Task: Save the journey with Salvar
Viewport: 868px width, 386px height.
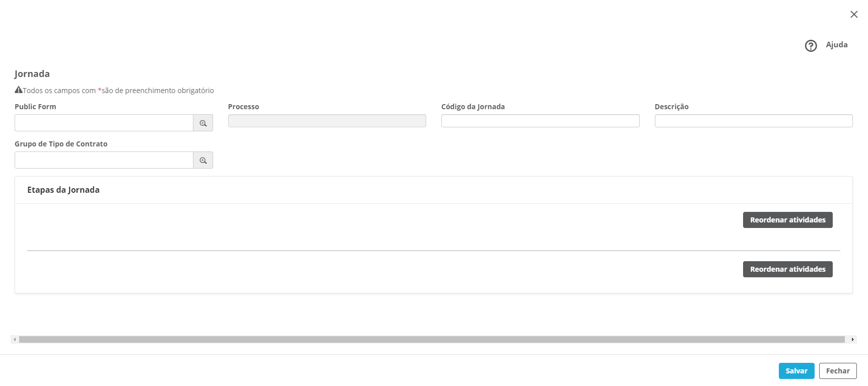Action: (x=796, y=371)
